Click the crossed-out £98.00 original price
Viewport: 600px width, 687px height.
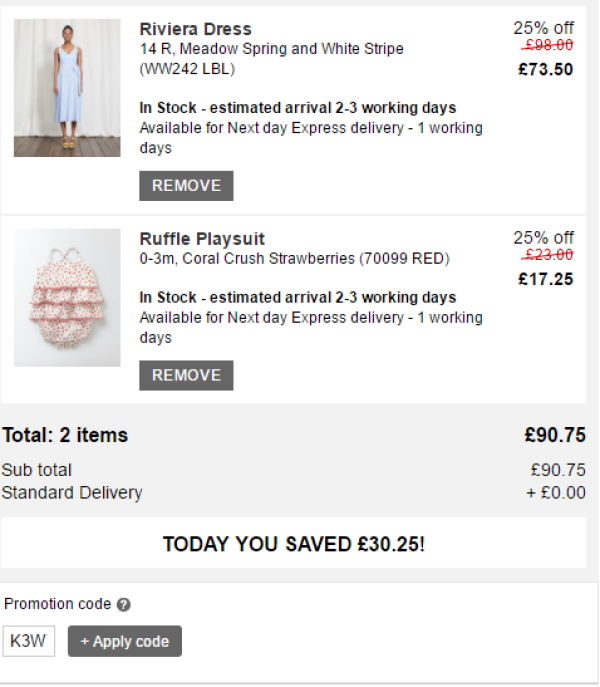coord(548,45)
